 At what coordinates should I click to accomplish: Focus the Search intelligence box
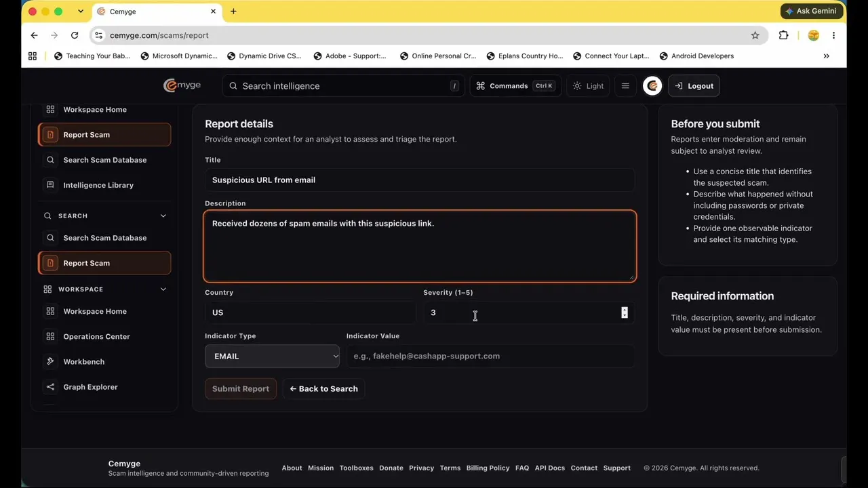click(343, 86)
